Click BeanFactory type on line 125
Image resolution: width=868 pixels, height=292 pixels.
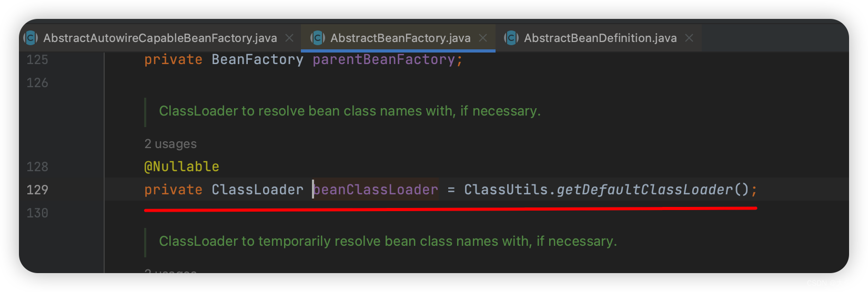coord(257,59)
